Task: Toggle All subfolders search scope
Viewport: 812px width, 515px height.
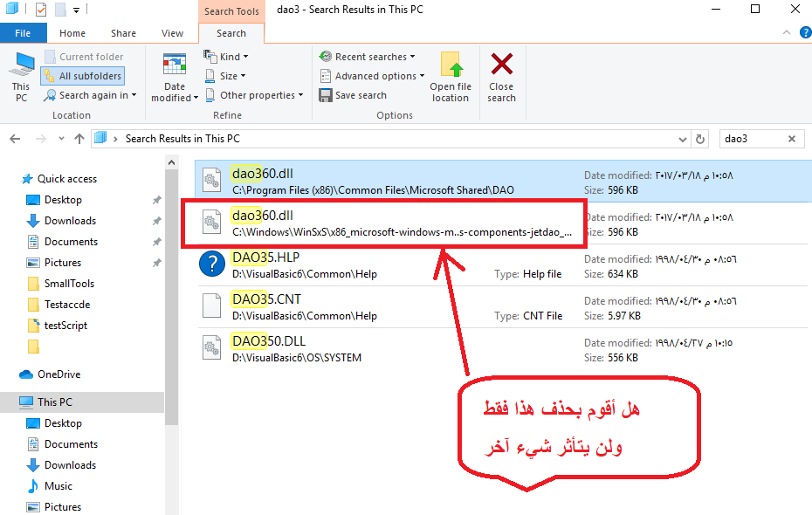Action: (x=83, y=76)
